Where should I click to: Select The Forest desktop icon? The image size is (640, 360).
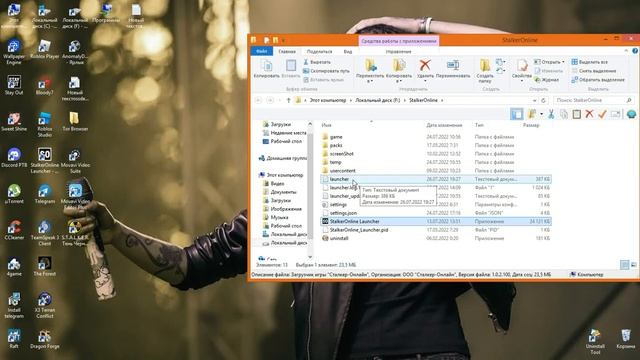[44, 266]
